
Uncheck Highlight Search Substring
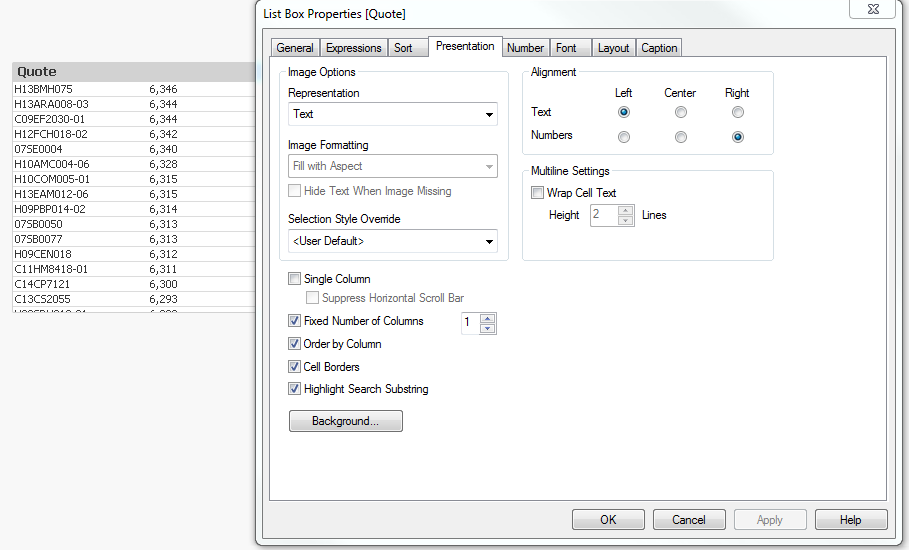point(294,389)
